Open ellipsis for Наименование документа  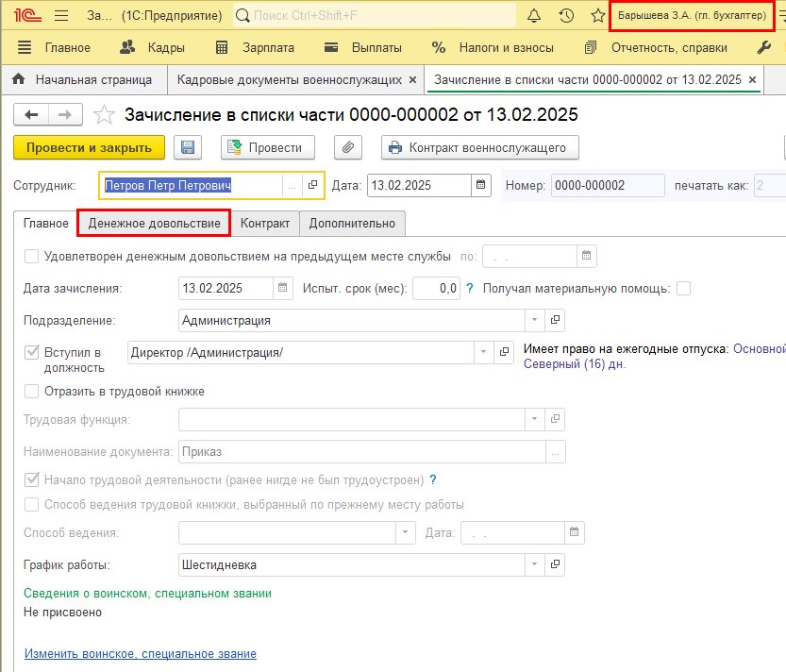[556, 452]
